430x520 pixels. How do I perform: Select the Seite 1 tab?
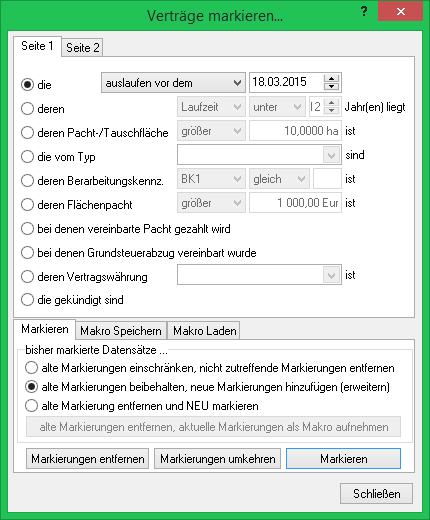(37, 46)
